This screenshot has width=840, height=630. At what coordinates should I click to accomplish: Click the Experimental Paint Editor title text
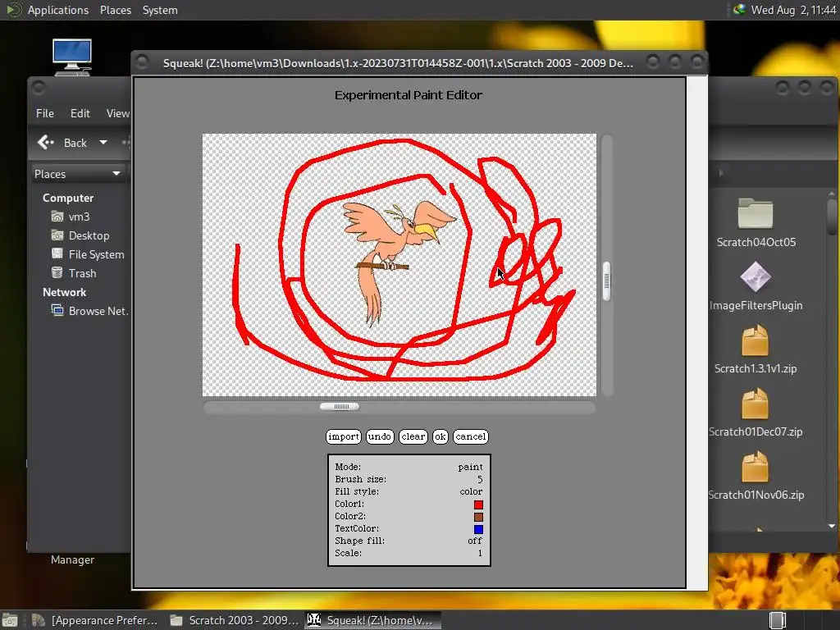(x=409, y=95)
